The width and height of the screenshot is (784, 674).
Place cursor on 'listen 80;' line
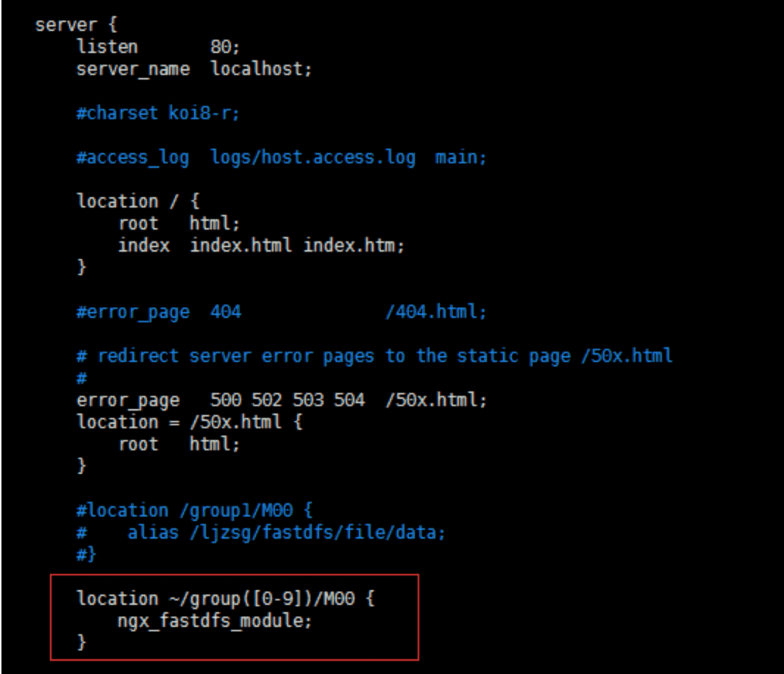coord(158,47)
